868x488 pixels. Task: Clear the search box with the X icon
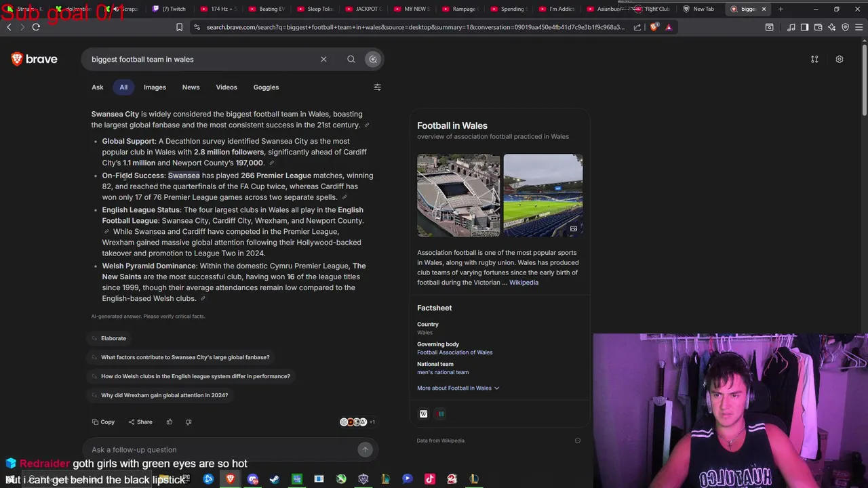323,60
